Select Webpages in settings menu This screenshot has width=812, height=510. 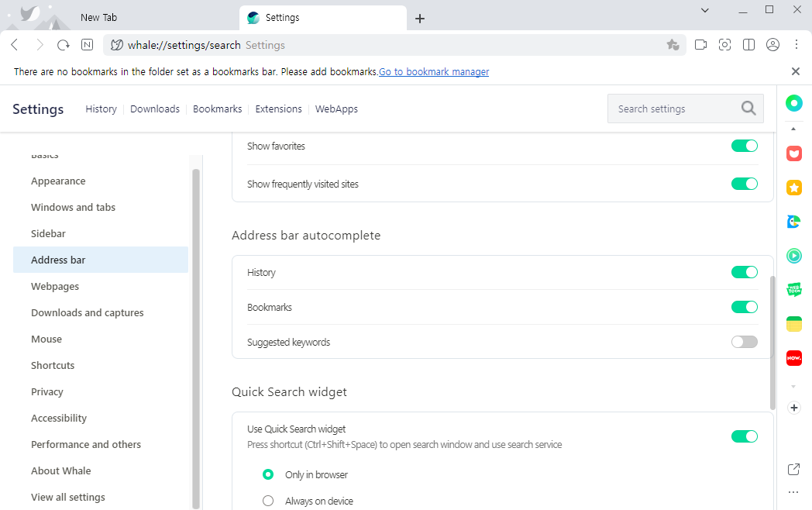[55, 286]
